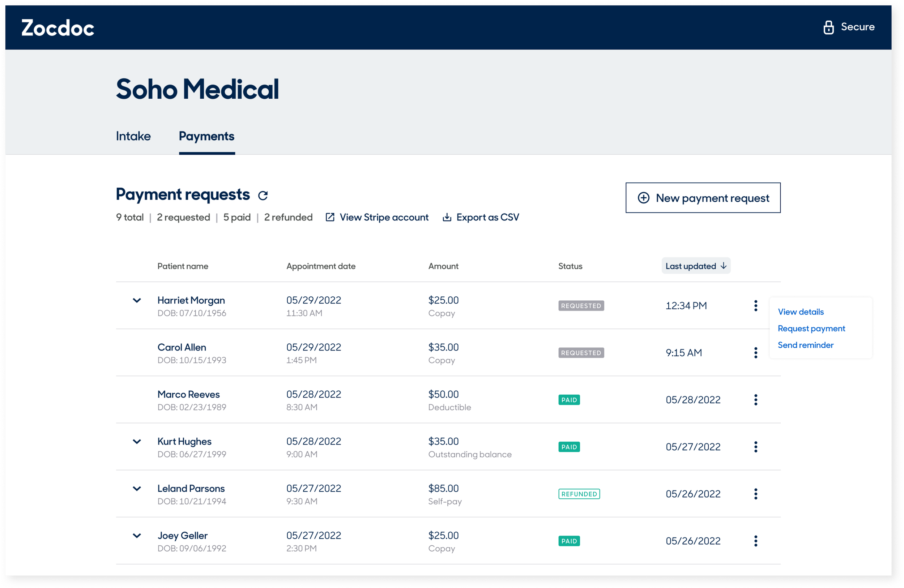Open the three-dot menu for Marco Reeves
The width and height of the screenshot is (904, 588).
click(755, 400)
